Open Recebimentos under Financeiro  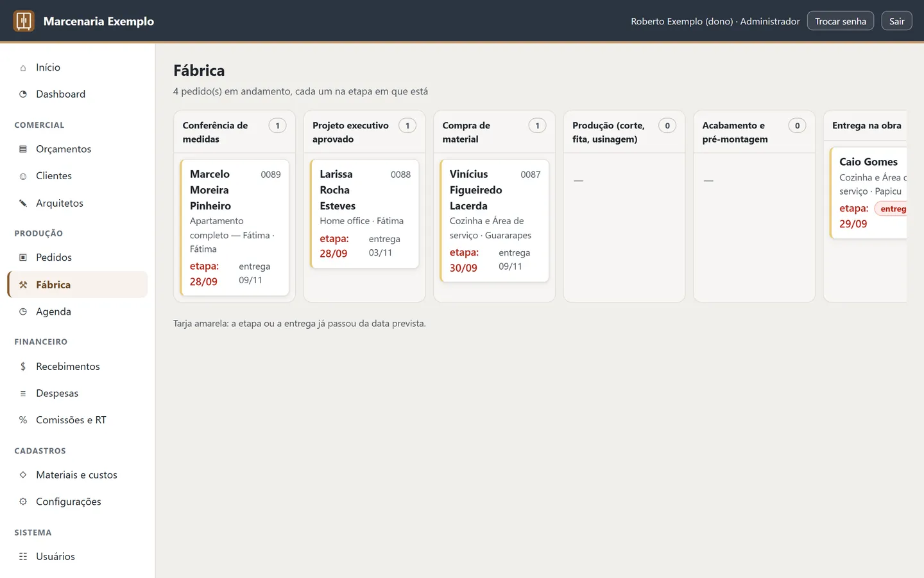coord(78,366)
